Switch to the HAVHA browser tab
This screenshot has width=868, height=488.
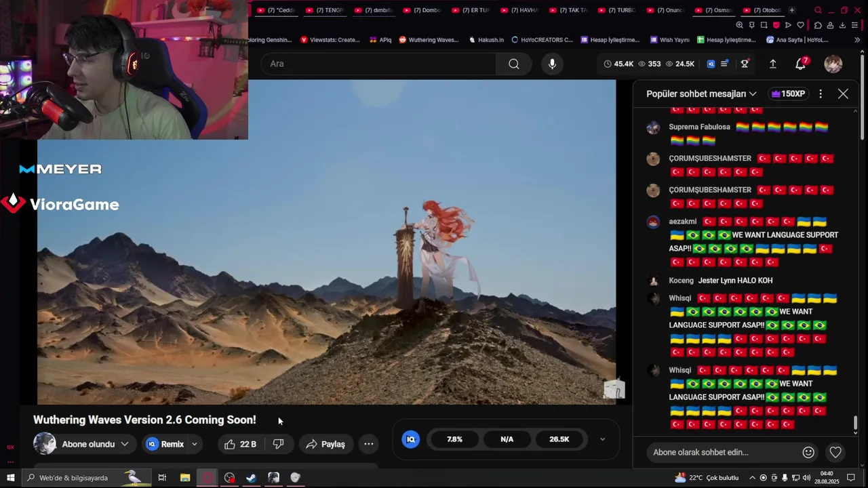coord(519,10)
